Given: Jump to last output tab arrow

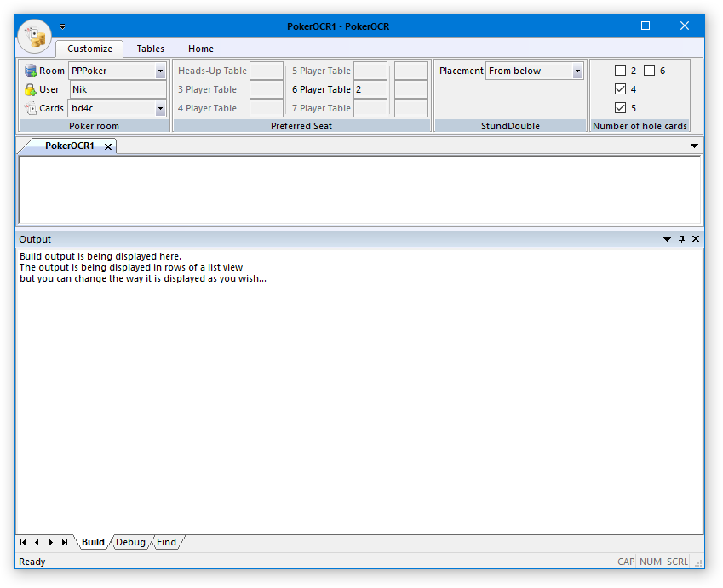Looking at the screenshot, I should 65,542.
